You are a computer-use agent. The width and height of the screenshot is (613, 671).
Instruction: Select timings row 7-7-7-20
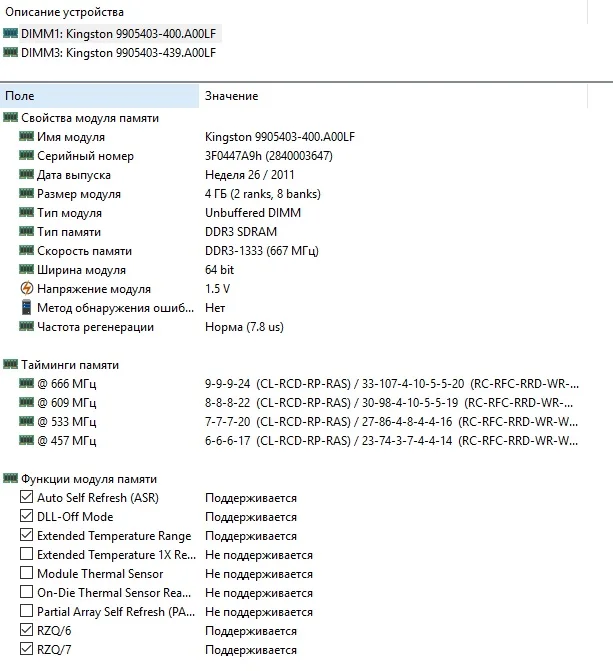[x=391, y=422]
